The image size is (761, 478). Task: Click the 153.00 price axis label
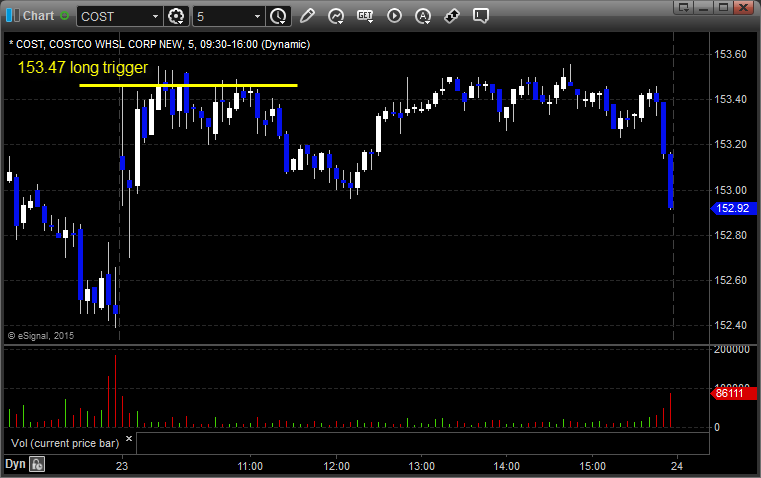pos(730,190)
